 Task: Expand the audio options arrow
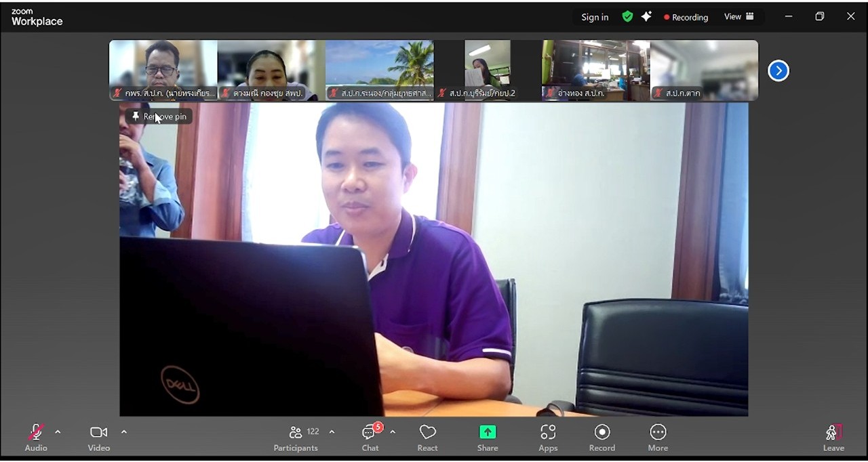coord(58,432)
